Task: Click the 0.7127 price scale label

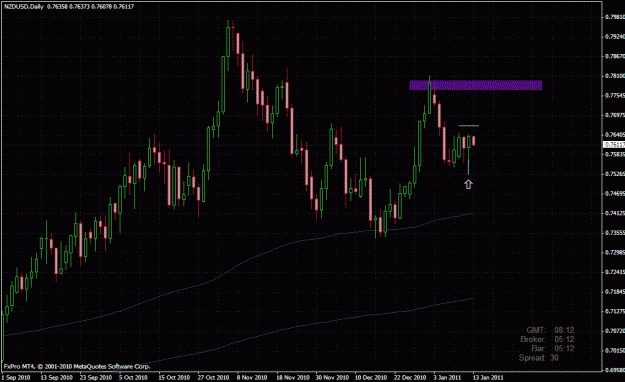Action: click(615, 311)
